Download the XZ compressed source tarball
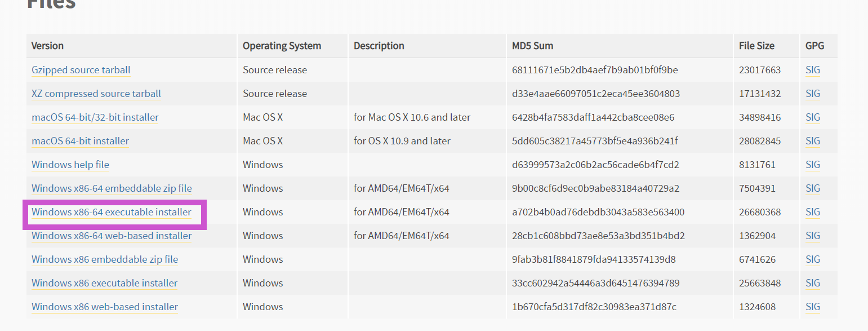Screen dimensions: 868x331 96,94
